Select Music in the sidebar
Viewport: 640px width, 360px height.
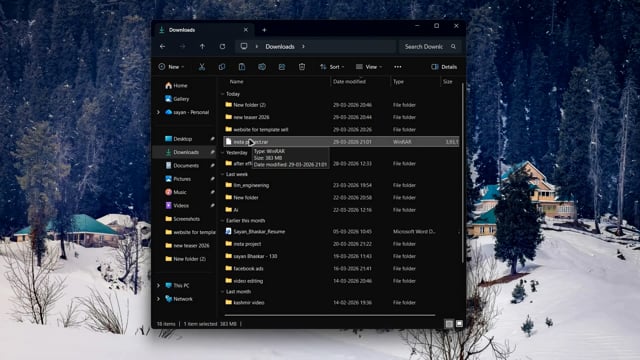pyautogui.click(x=176, y=192)
